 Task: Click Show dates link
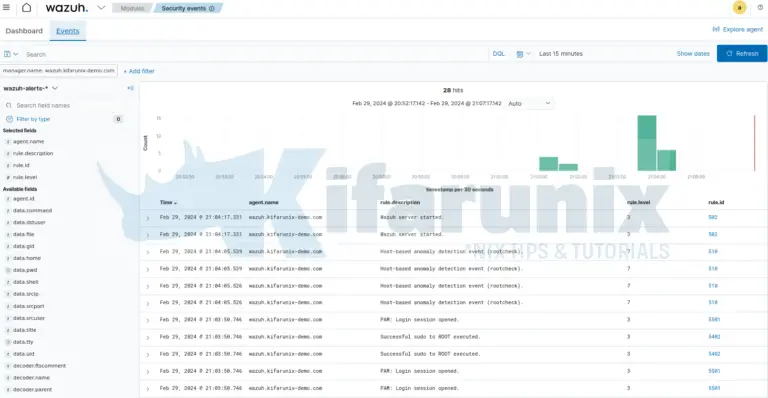693,54
